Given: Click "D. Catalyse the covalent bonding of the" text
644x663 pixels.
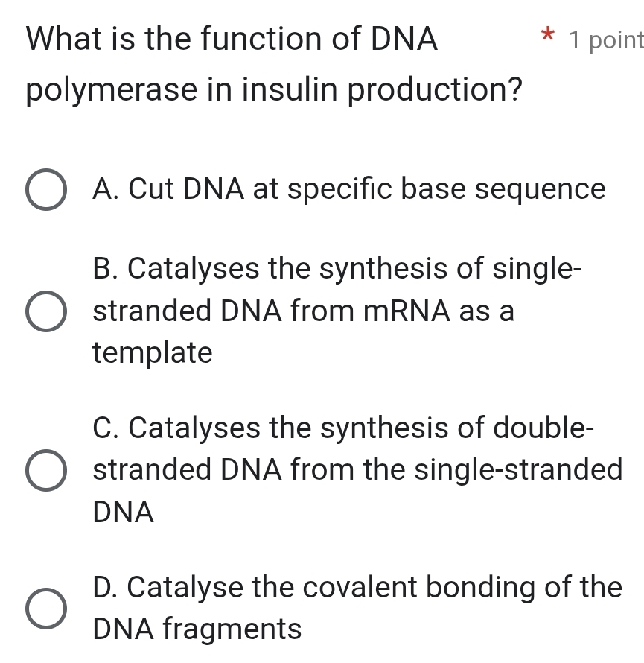Looking at the screenshot, I should point(357,588).
